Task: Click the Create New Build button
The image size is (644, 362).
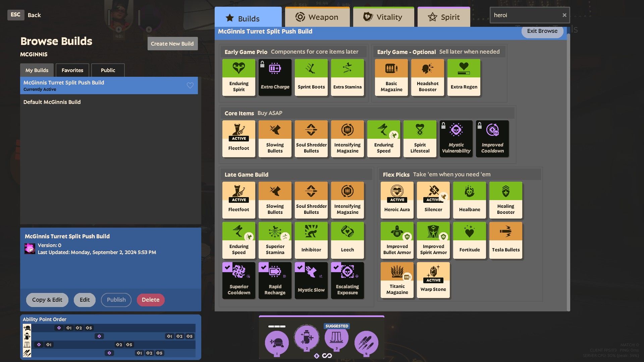Action: tap(172, 43)
